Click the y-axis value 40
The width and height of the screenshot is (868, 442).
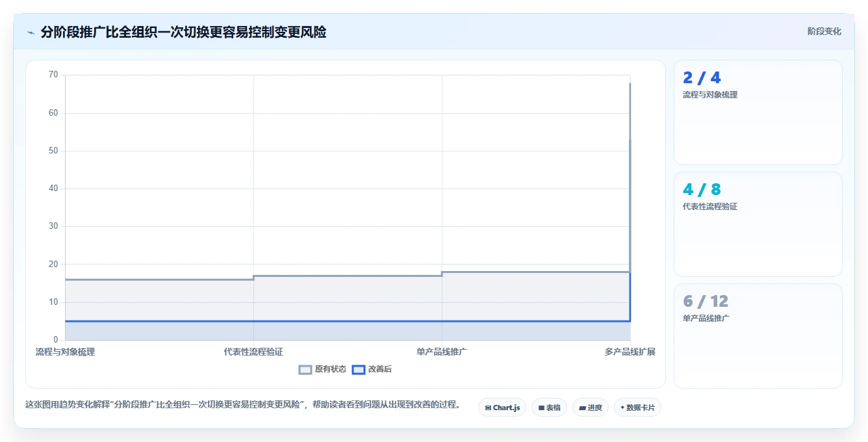click(x=53, y=188)
